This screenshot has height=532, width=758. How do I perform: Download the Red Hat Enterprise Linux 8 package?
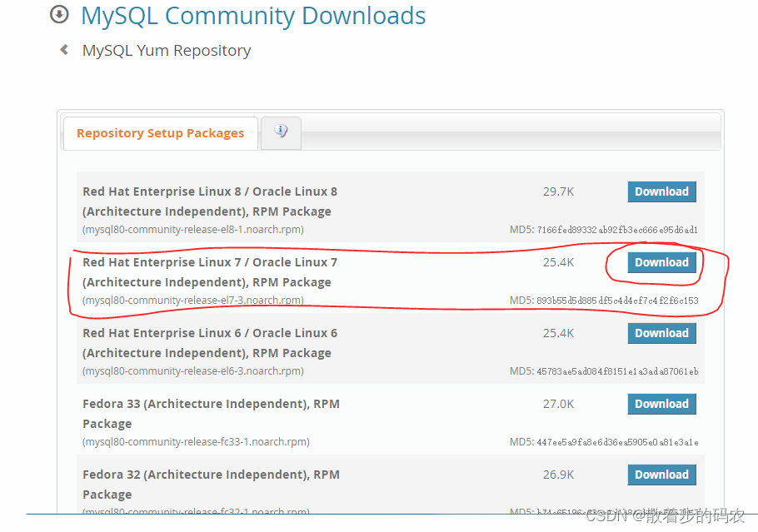point(661,191)
